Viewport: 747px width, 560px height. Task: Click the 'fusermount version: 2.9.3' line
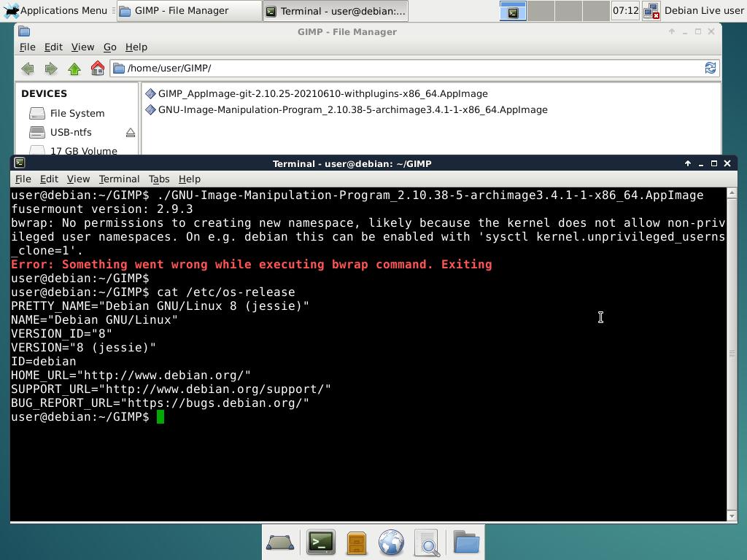(x=102, y=209)
